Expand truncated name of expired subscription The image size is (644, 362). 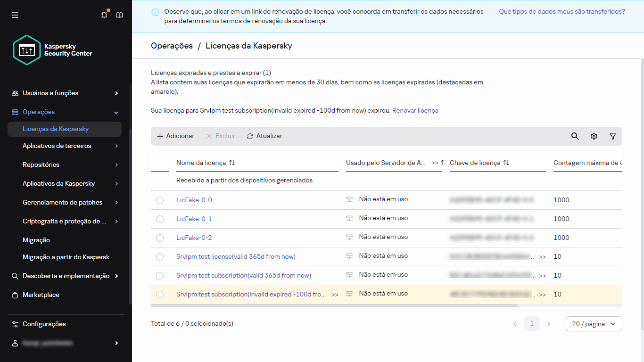(335, 295)
